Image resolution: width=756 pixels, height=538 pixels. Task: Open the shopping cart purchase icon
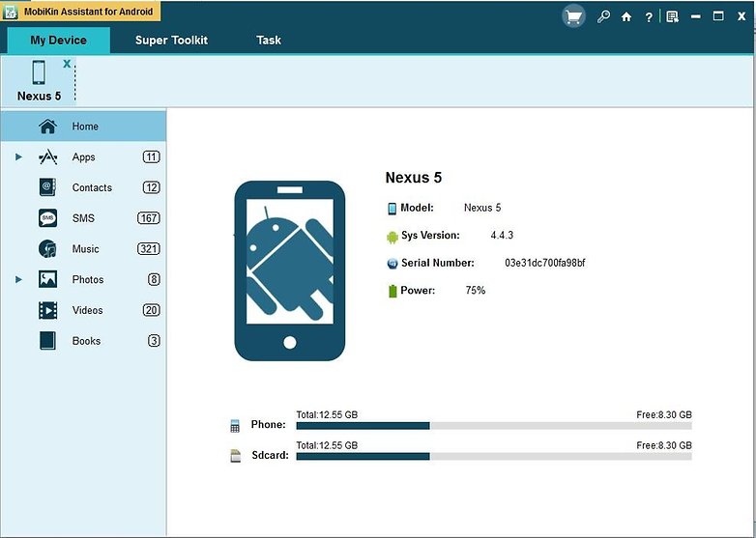pos(573,16)
